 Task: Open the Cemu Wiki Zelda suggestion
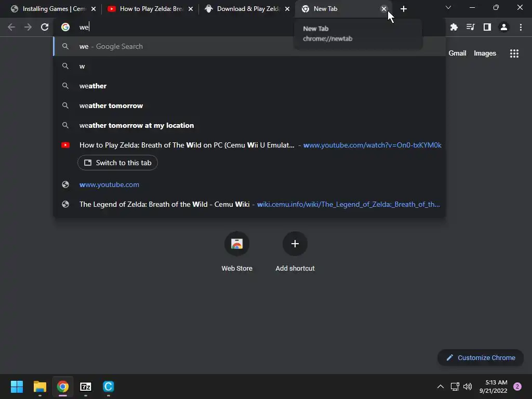pos(249,204)
